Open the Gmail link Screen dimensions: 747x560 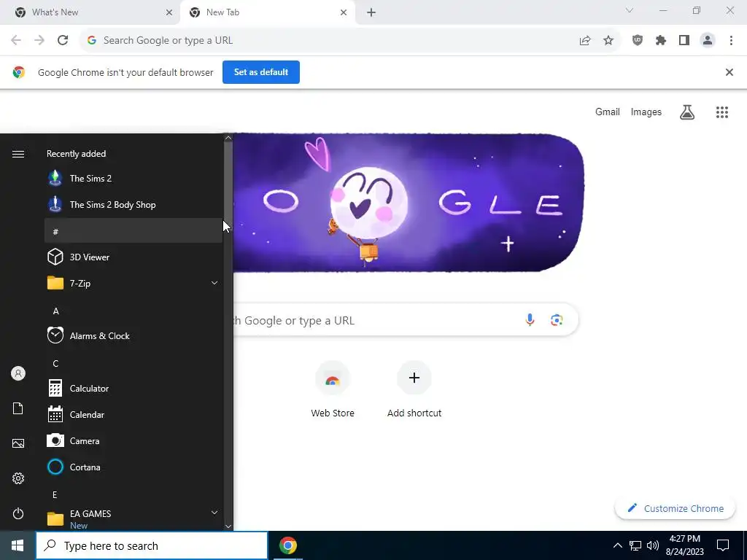608,112
